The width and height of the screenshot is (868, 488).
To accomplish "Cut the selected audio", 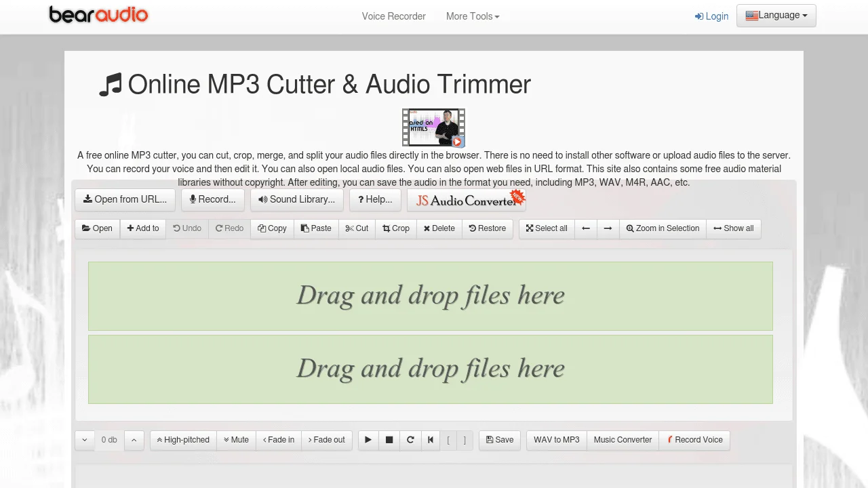I will (357, 228).
